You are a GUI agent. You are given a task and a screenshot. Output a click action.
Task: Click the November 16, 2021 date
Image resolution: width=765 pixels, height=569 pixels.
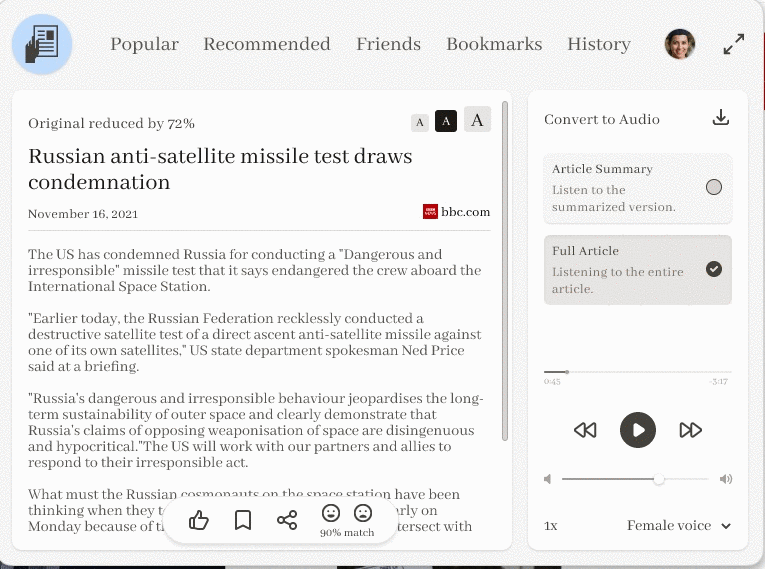(83, 214)
